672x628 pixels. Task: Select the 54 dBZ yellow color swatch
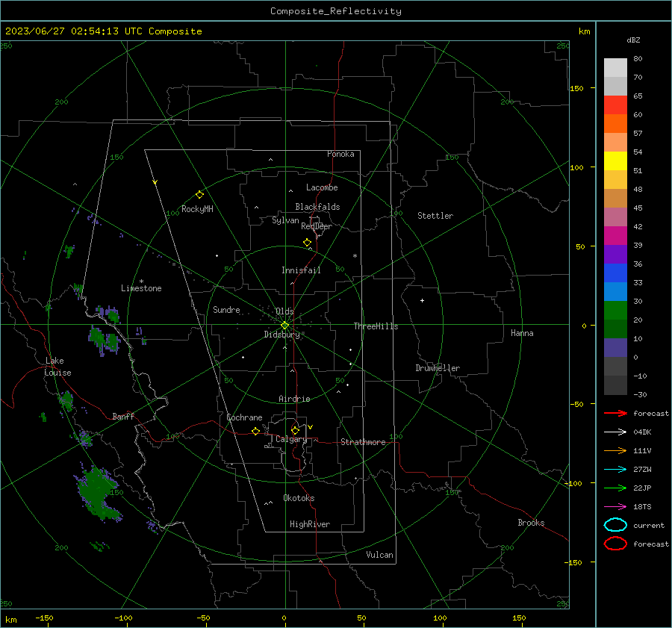[615, 161]
